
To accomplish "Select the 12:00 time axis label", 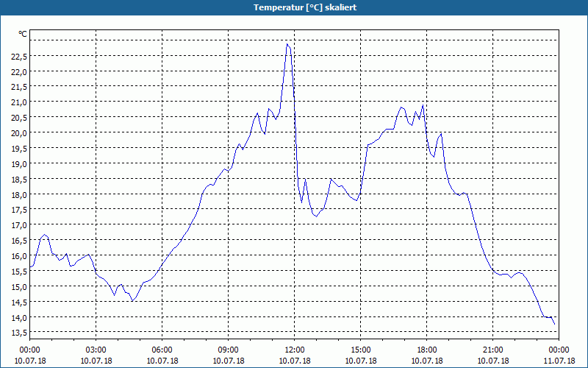I will 295,350.
